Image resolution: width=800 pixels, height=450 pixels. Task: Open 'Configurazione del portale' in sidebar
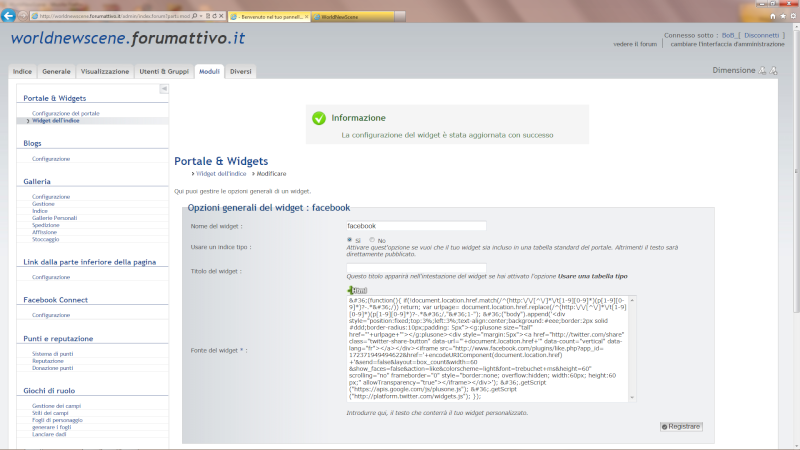coord(65,113)
